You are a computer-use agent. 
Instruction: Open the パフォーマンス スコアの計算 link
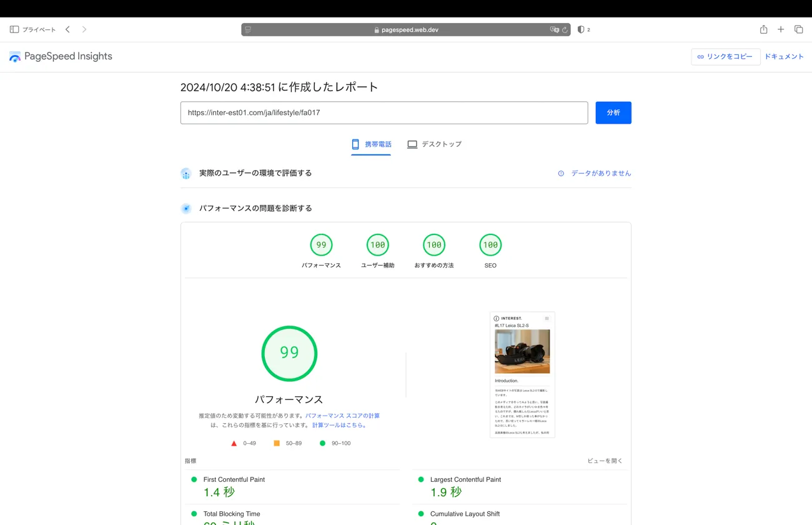[x=342, y=416]
